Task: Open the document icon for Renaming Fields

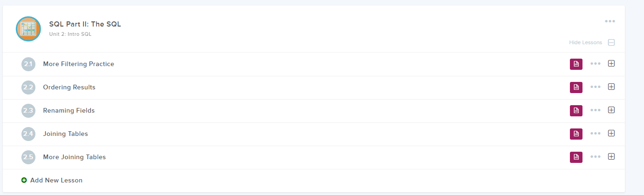Action: (576, 111)
